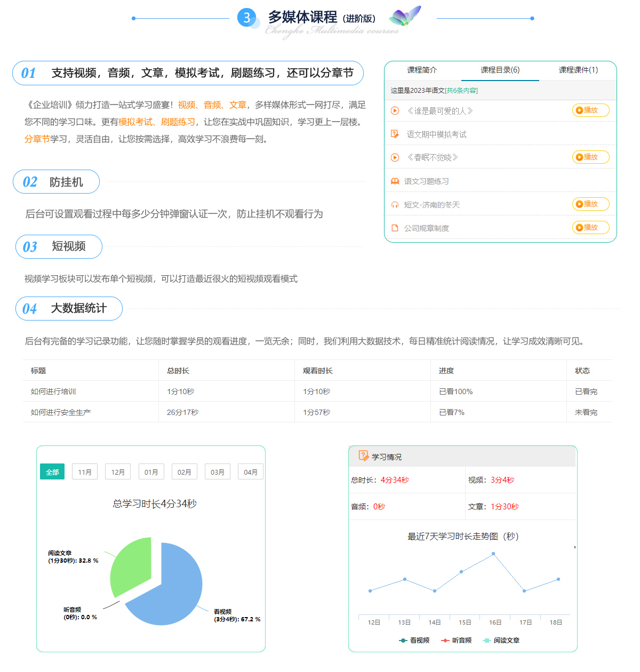The image size is (640, 672).
Task: Click the butterfly logo by the title
Action: tap(405, 17)
